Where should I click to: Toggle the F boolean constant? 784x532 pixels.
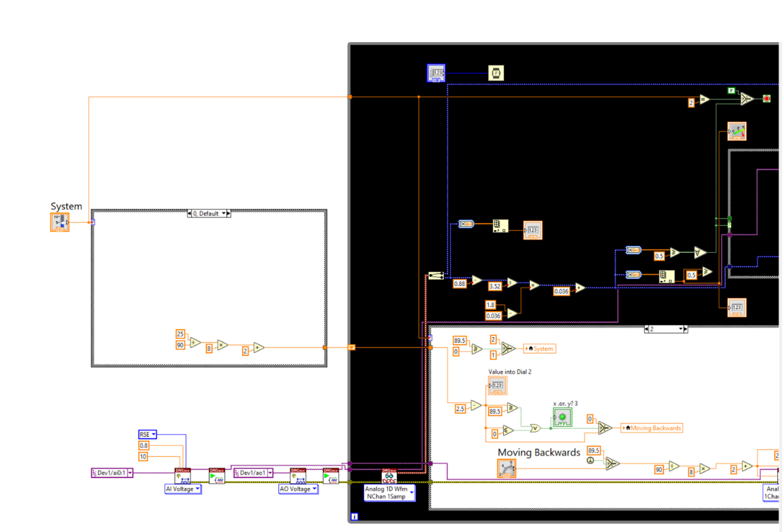(x=731, y=90)
